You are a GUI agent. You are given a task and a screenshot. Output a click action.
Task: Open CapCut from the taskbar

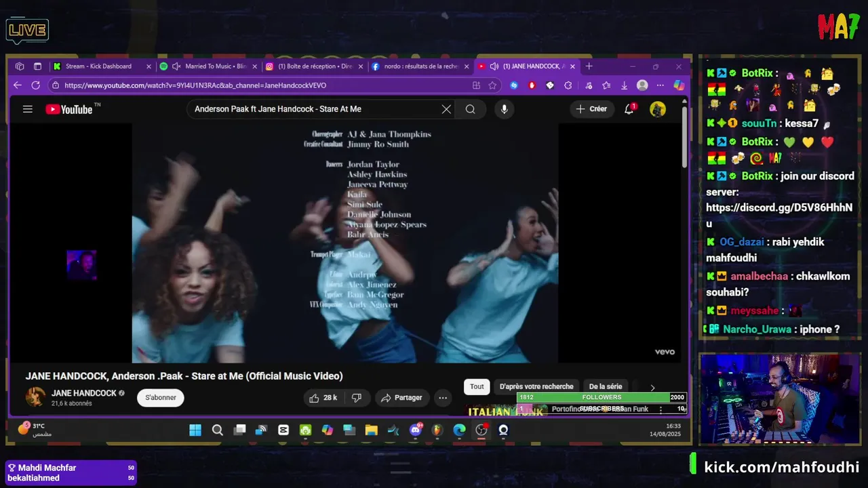coord(283,430)
